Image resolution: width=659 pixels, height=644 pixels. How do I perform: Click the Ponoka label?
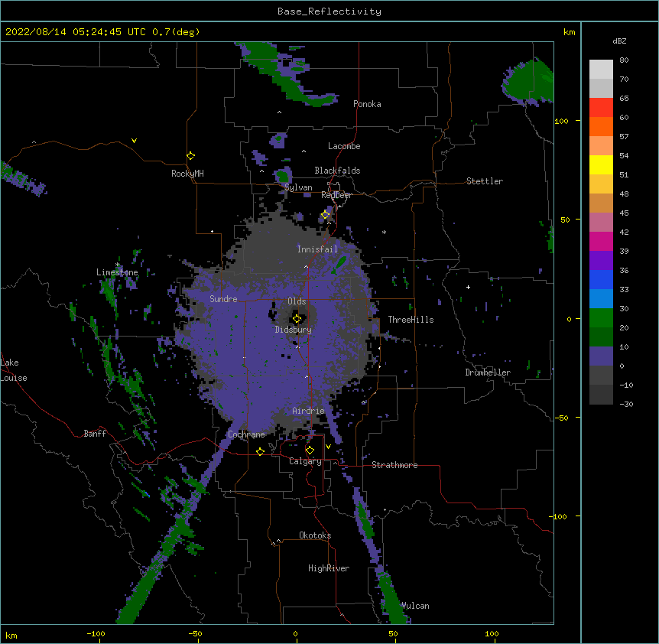pos(367,104)
